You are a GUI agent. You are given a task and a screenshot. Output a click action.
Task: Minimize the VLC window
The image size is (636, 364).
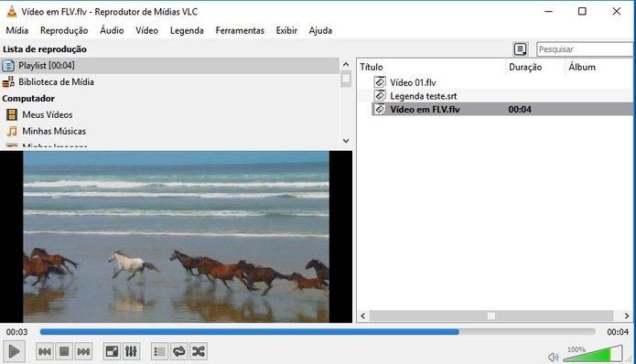[x=548, y=11]
